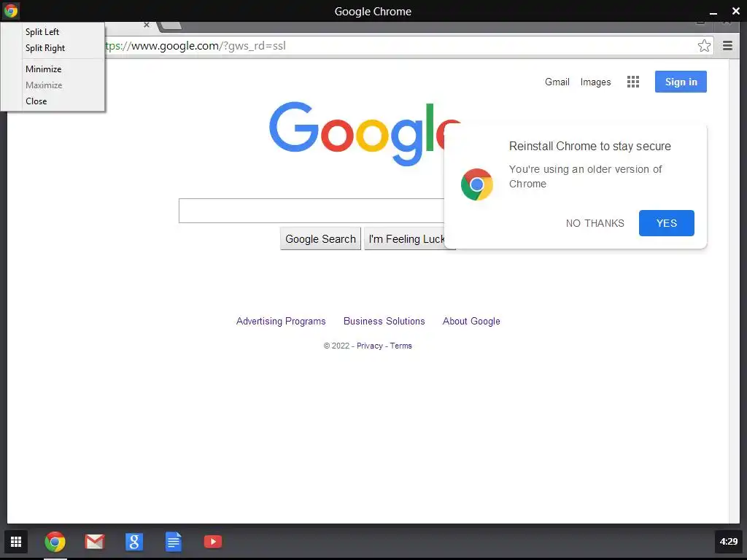Click the blue Sign in button
Viewport: 747px width, 560px height.
[x=681, y=82]
